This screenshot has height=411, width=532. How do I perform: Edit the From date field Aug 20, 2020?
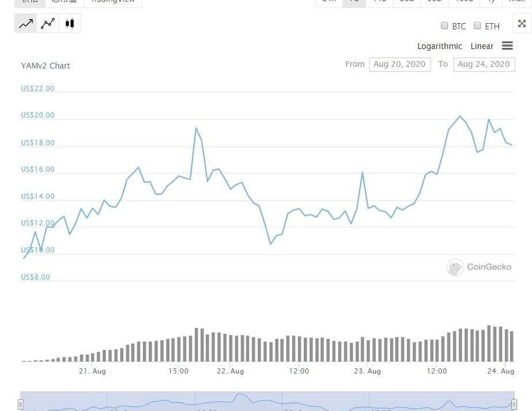(399, 65)
